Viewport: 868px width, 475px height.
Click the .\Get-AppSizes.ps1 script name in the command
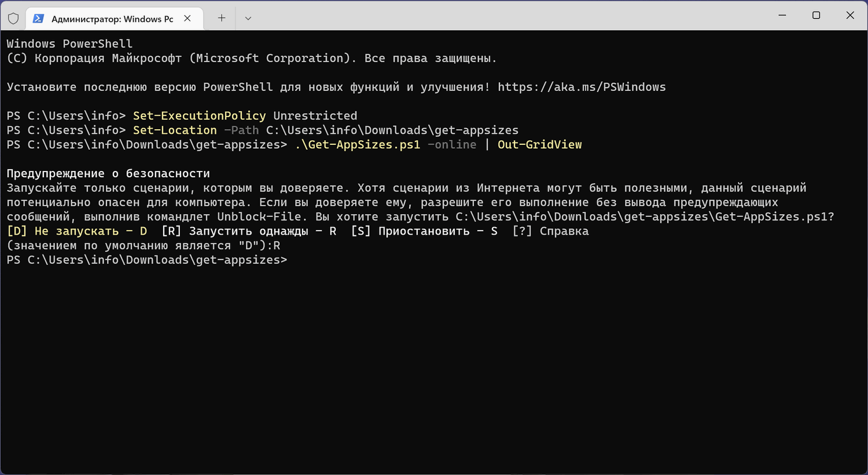pos(358,145)
